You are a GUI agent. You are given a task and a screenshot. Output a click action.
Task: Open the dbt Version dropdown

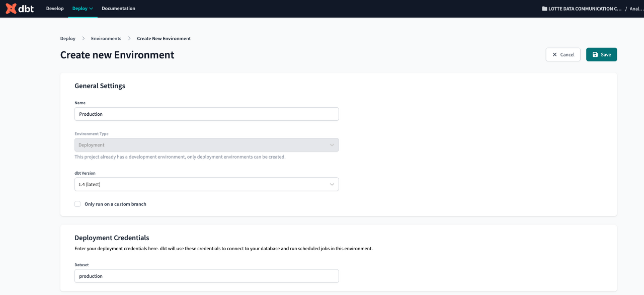207,184
